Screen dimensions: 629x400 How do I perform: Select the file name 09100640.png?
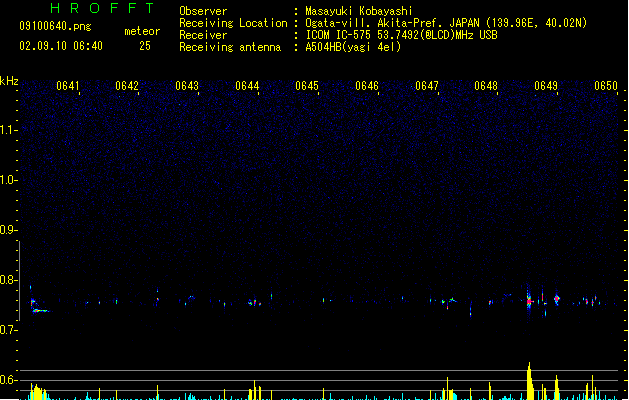55,26
